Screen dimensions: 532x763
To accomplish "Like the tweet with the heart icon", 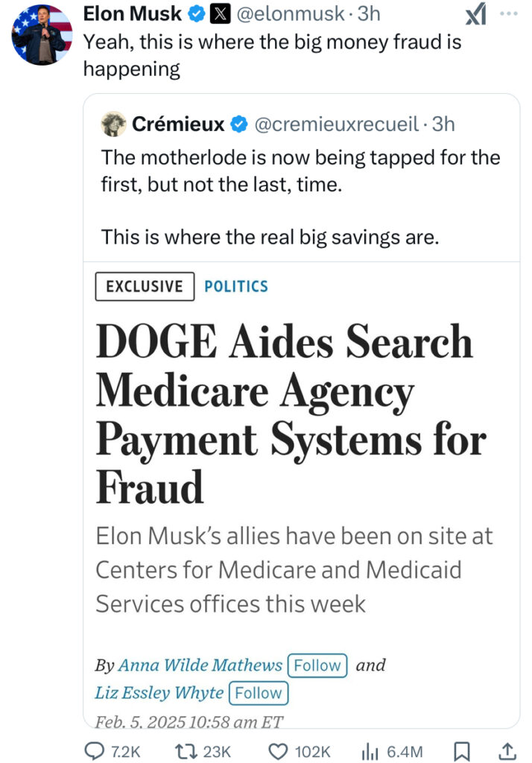I will click(279, 751).
